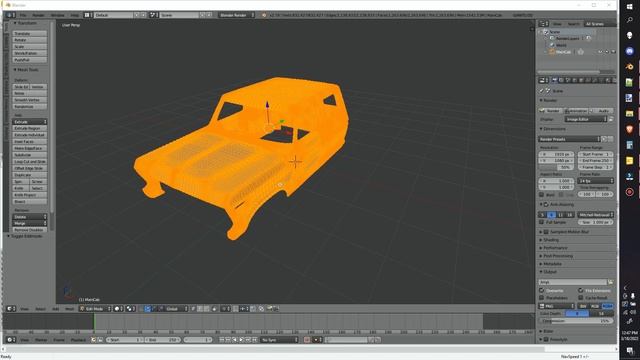Open the Help menu
The image size is (640, 360).
[75, 15]
